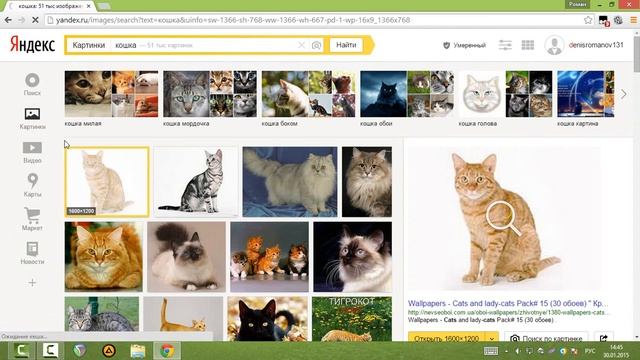Select the selected ginger cat 1600×1200 thumbnail
Screen dimensions: 640x360
click(107, 182)
